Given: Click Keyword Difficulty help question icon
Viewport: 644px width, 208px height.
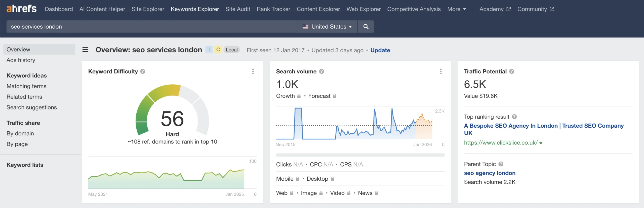Looking at the screenshot, I should click(x=143, y=72).
